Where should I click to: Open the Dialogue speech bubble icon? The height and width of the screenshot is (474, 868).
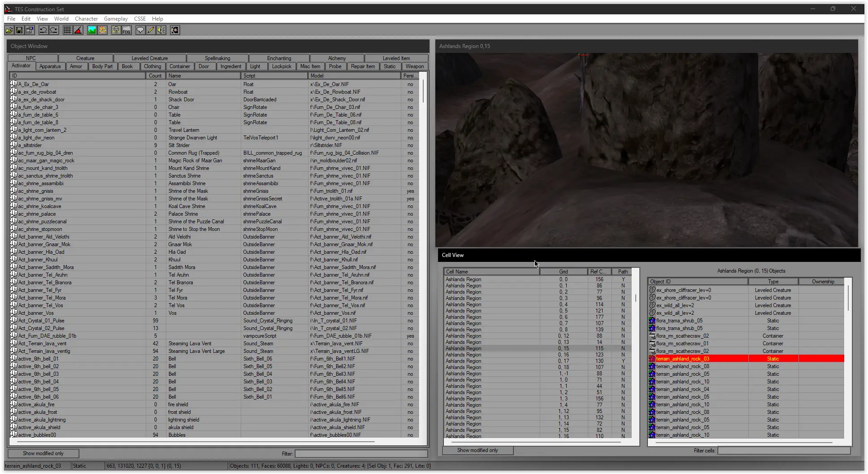pyautogui.click(x=140, y=30)
